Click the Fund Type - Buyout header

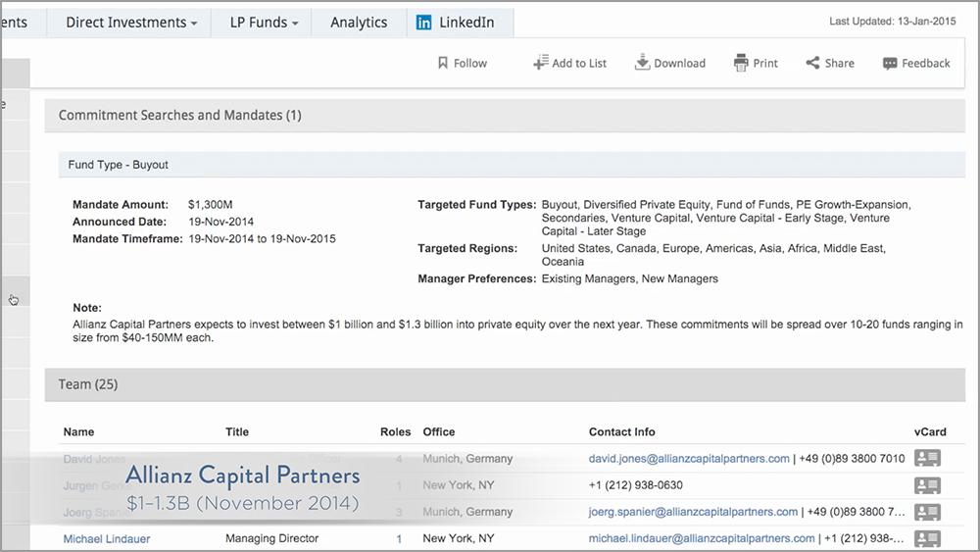512,165
